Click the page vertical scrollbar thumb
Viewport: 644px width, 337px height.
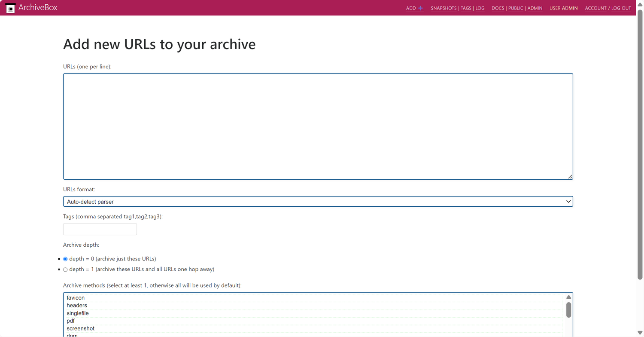coord(640,144)
